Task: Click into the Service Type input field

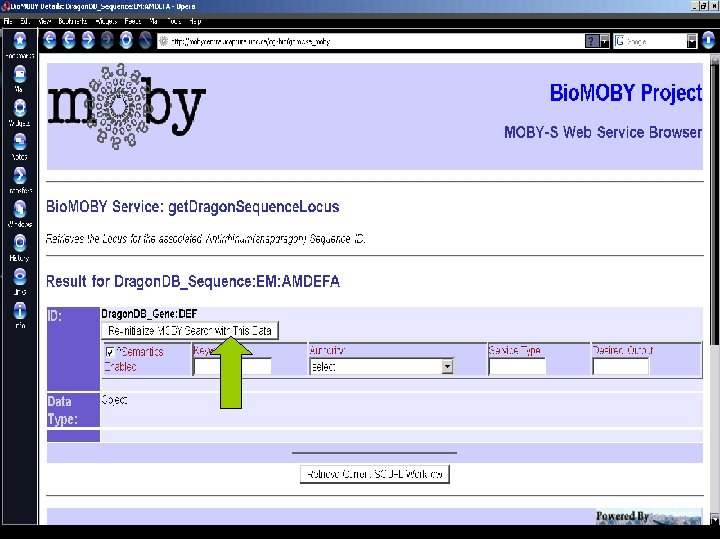Action: tap(518, 367)
